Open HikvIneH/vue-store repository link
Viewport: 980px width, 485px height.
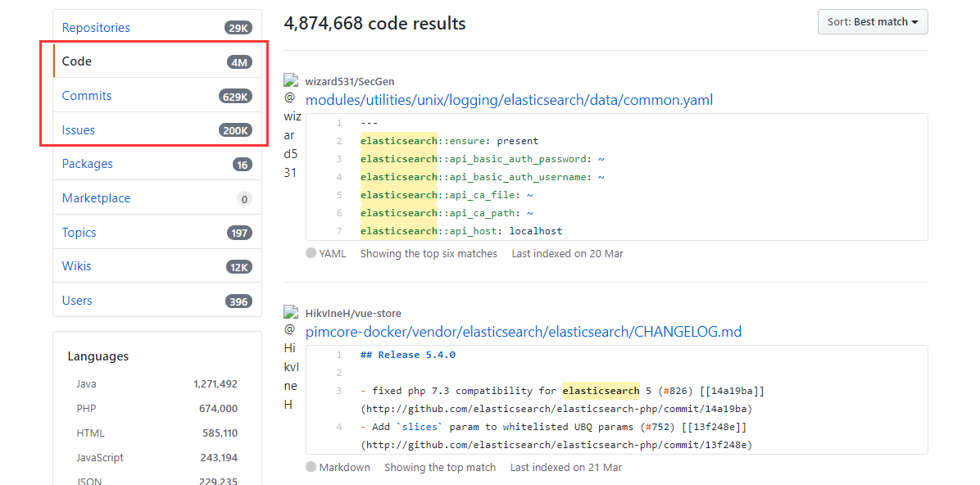click(353, 314)
